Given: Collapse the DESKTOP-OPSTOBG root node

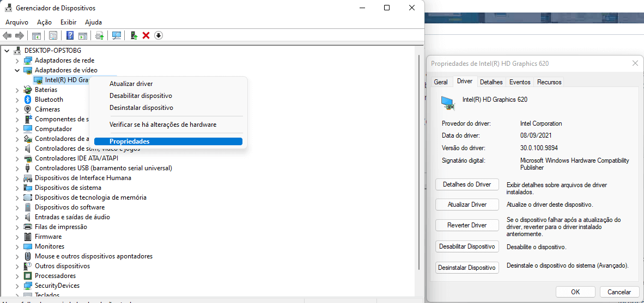Looking at the screenshot, I should [x=7, y=51].
